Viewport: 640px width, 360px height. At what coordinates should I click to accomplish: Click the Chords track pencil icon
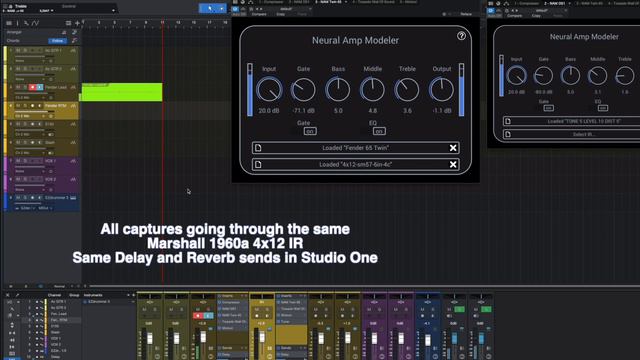(74, 40)
